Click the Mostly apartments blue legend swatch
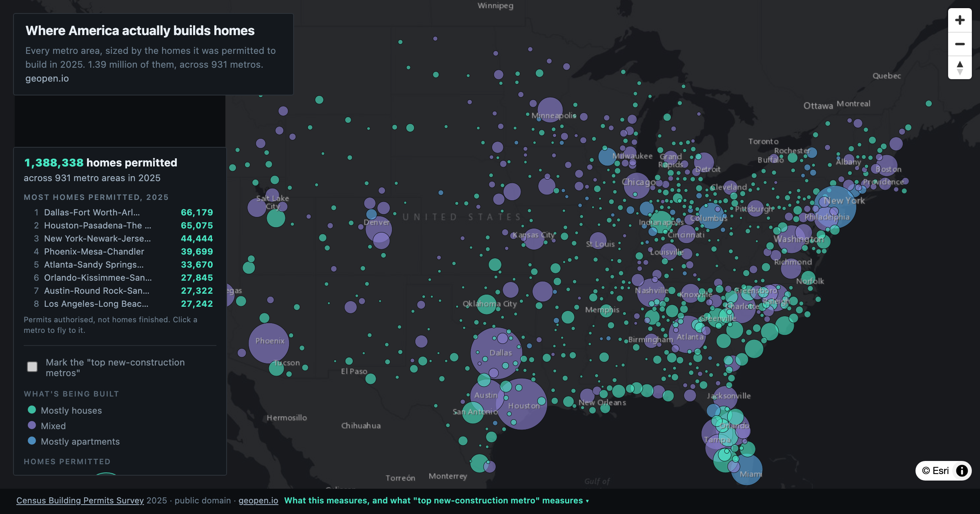980x514 pixels. (x=32, y=441)
